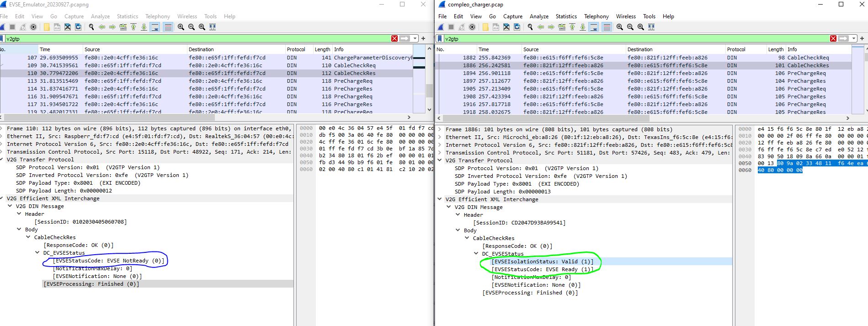Open filter history dropdown in EVSE_Emulator window

[415, 39]
